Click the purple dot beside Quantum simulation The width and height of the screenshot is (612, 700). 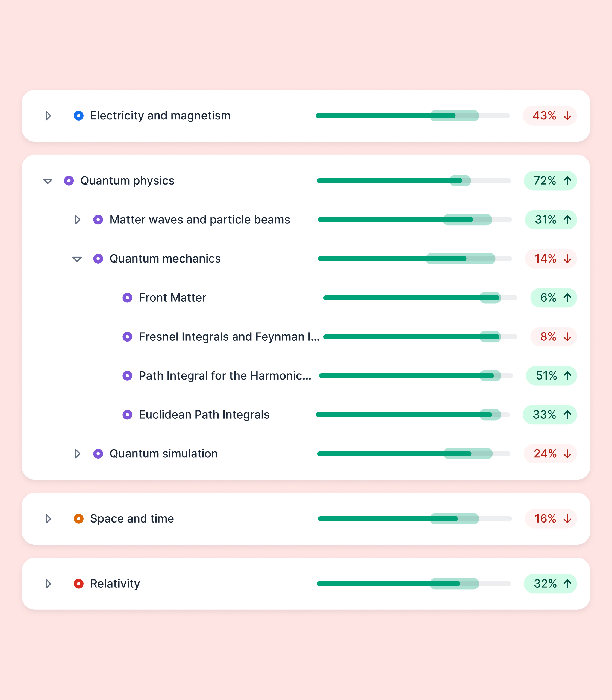tap(98, 454)
